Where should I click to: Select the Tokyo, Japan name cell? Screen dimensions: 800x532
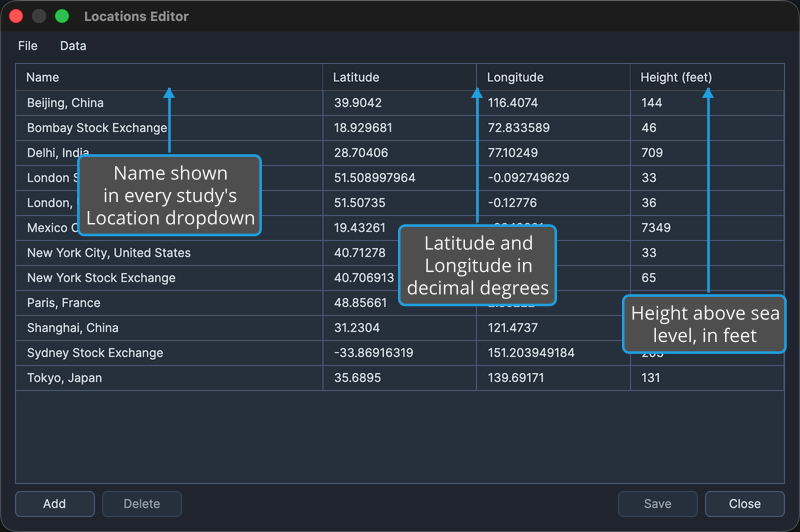pyautogui.click(x=169, y=377)
